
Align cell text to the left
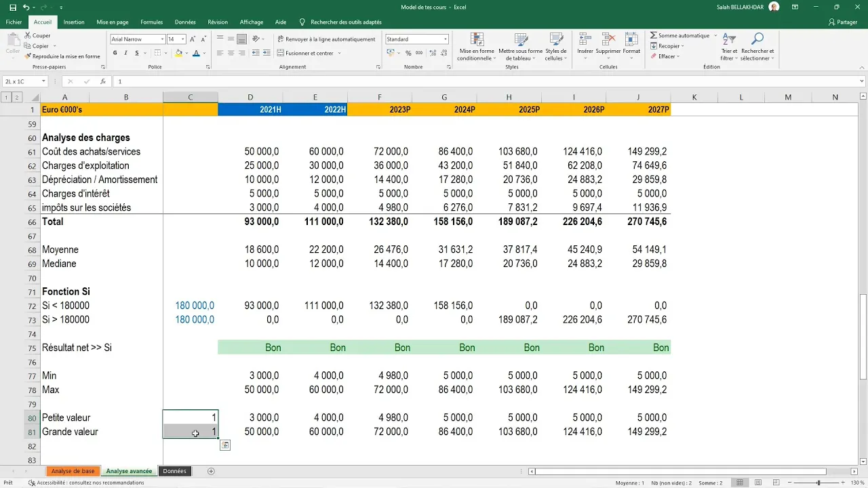220,53
